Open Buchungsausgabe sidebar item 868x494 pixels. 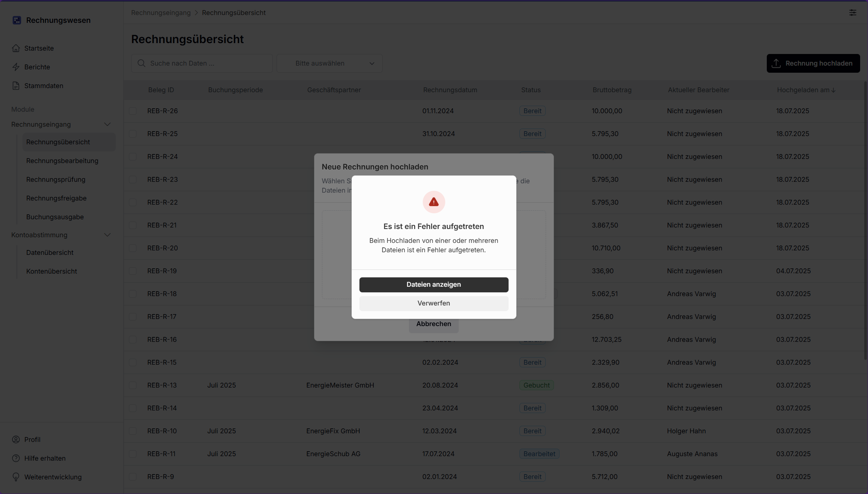[x=55, y=217]
